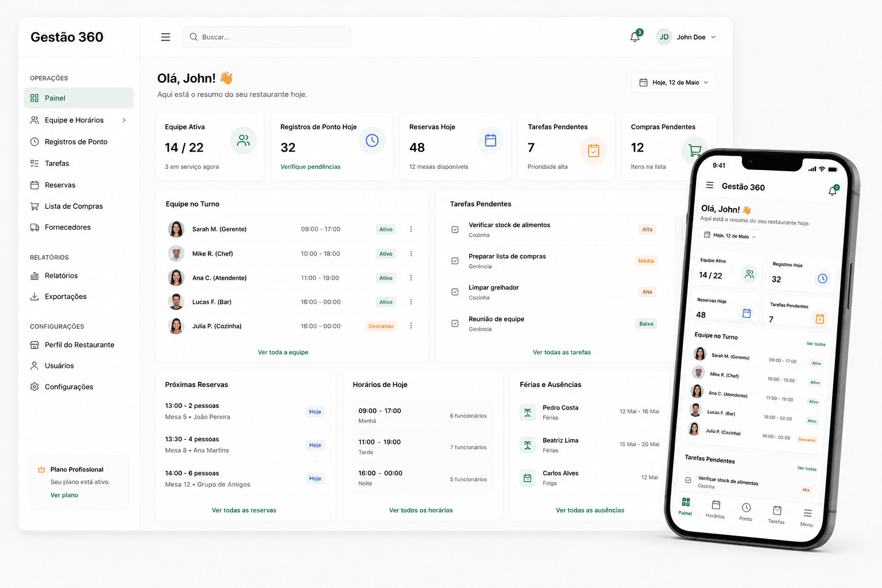Screen dimensions: 882x588
Task: Open the date dropdown on phone screen
Action: click(x=730, y=235)
